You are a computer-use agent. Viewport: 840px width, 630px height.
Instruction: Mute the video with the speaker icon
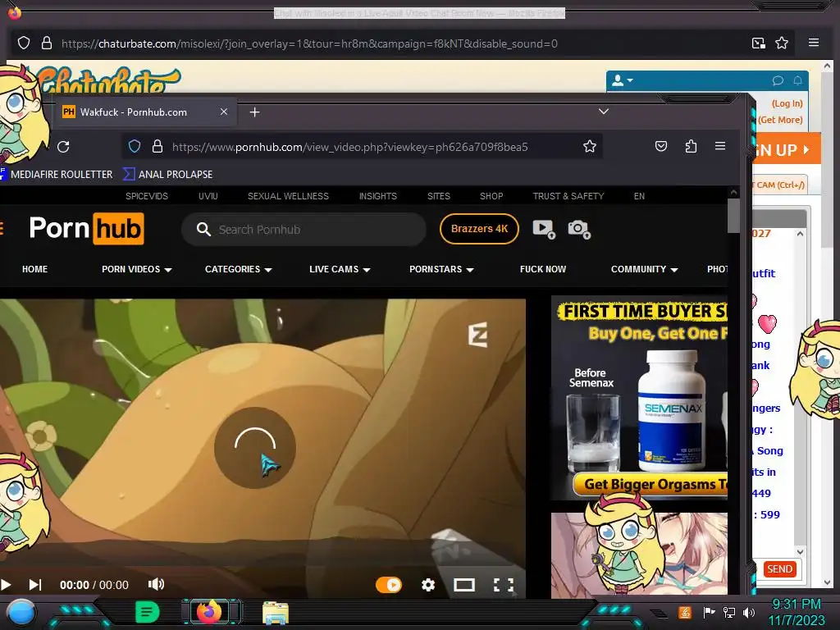click(x=156, y=584)
